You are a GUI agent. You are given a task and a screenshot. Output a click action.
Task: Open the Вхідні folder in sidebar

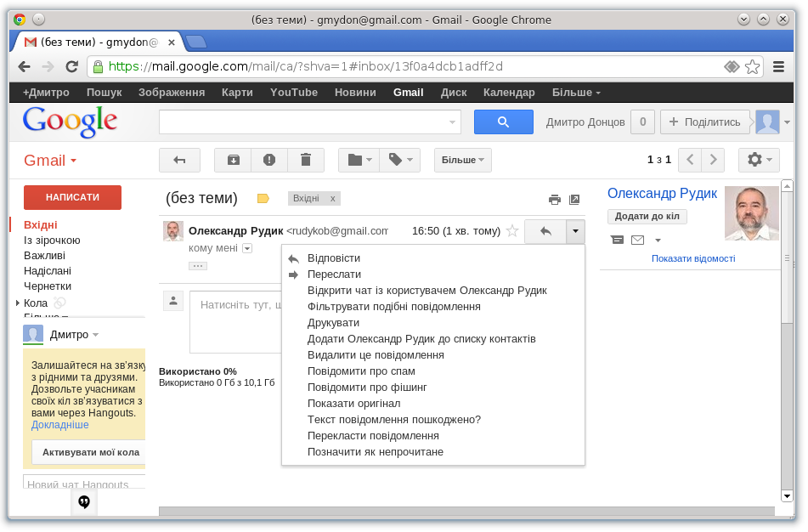pyautogui.click(x=41, y=224)
